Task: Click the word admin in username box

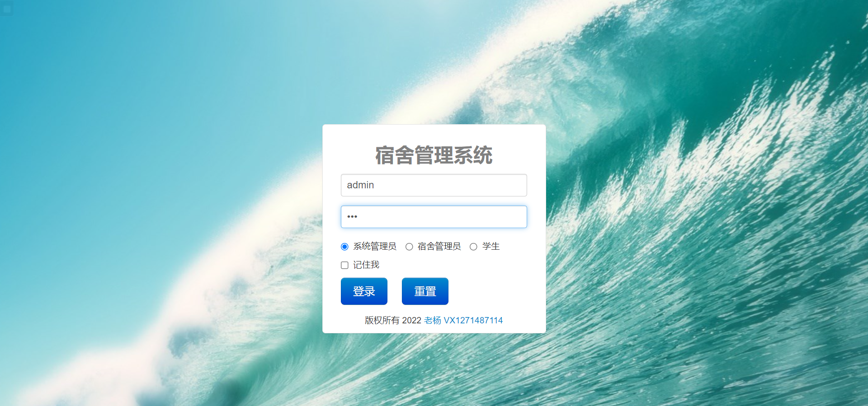Action: (360, 185)
